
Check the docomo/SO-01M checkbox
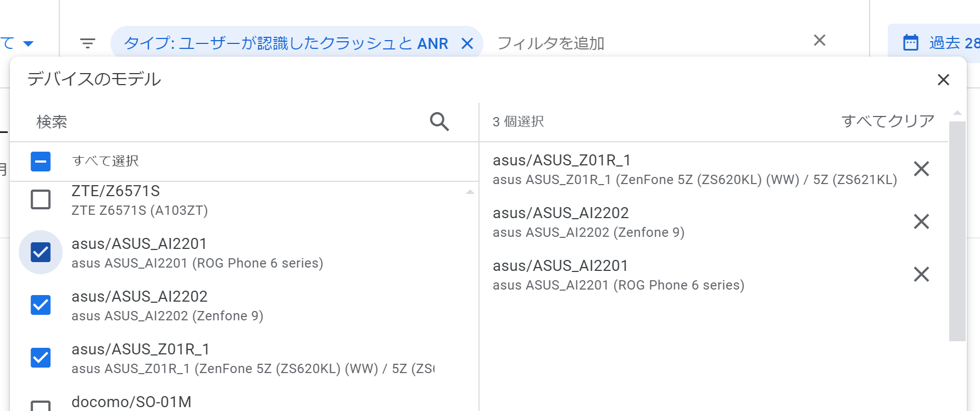point(41,406)
